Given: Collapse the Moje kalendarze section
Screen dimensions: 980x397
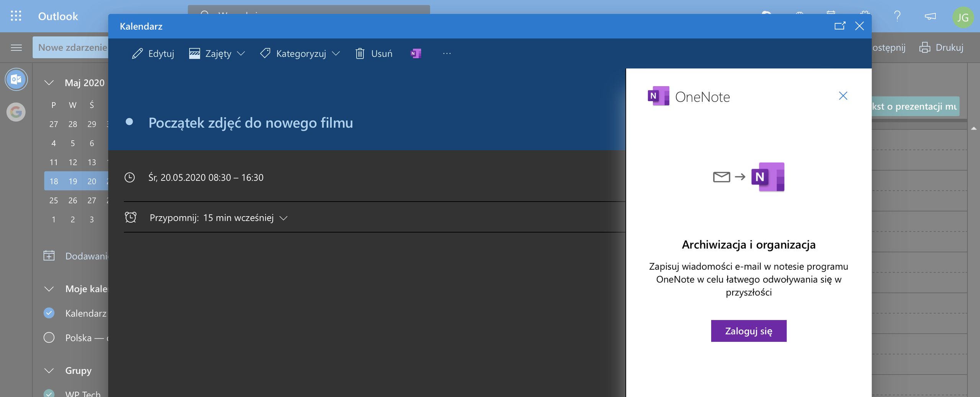Looking at the screenshot, I should tap(49, 289).
